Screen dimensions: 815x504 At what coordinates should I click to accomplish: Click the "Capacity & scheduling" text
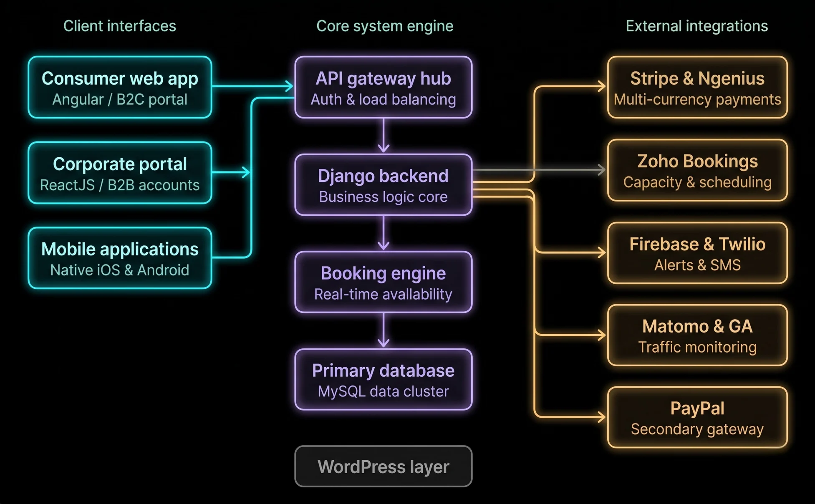697,183
